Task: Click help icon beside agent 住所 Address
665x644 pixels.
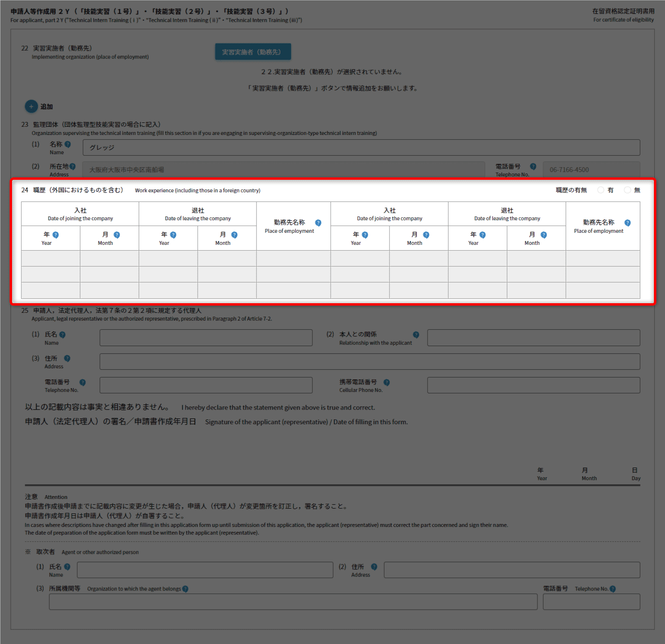Action: click(374, 567)
